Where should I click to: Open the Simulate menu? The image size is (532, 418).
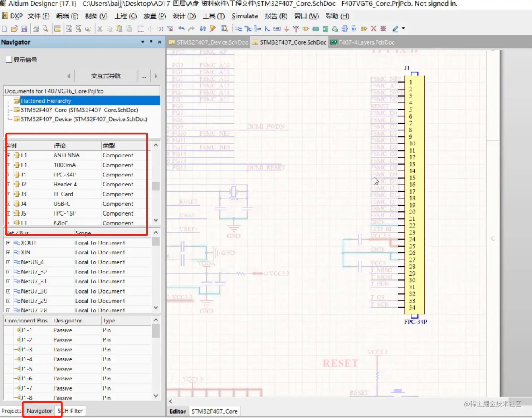point(244,16)
